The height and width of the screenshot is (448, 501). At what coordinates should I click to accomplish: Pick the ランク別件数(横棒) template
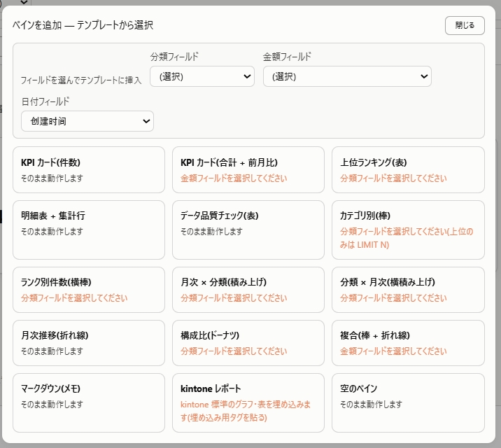(x=89, y=290)
